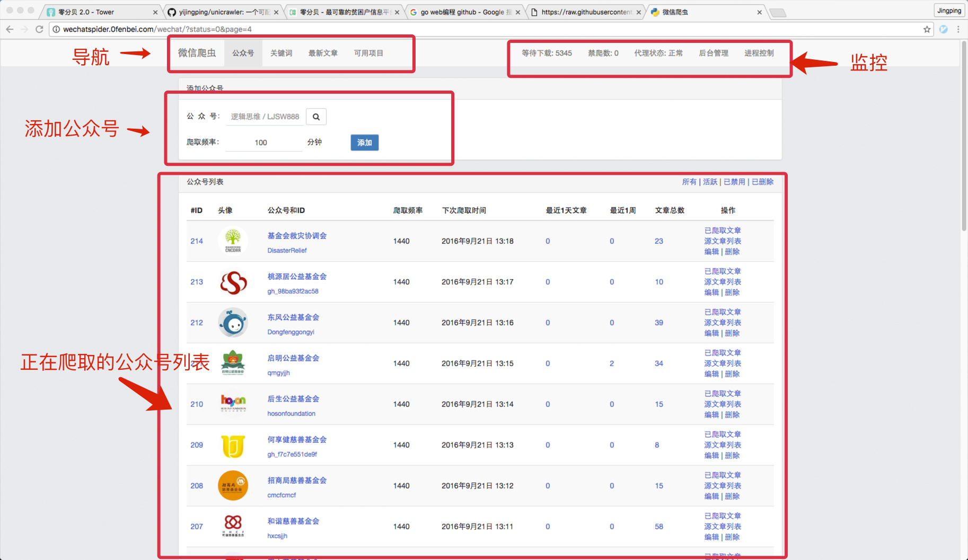The width and height of the screenshot is (968, 560).
Task: Click 删除 for row 211 启明公益基金会
Action: [x=732, y=374]
